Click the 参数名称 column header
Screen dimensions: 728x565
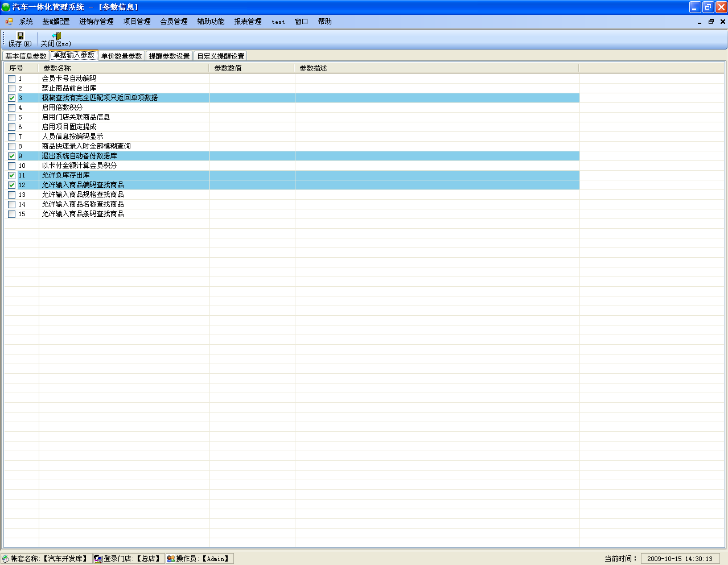tap(124, 68)
